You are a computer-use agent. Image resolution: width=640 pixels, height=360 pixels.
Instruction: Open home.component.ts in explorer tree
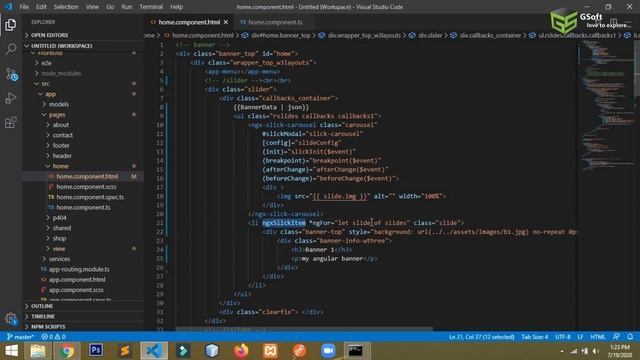pos(83,207)
